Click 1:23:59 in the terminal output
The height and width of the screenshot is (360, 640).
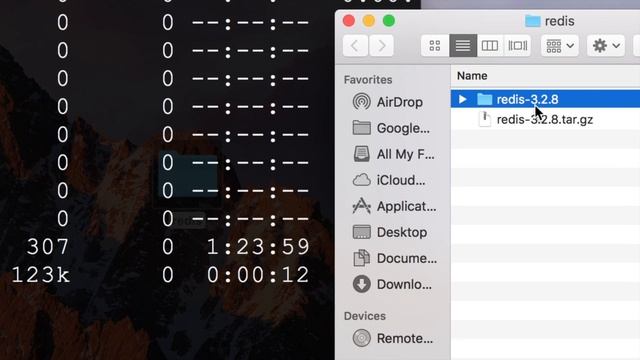[258, 247]
